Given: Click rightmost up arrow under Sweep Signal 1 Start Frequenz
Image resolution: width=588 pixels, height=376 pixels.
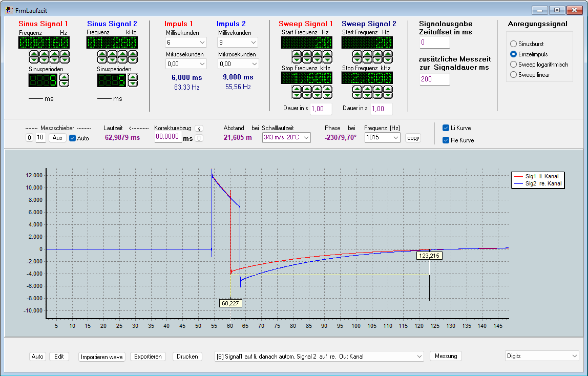Looking at the screenshot, I should coord(327,54).
